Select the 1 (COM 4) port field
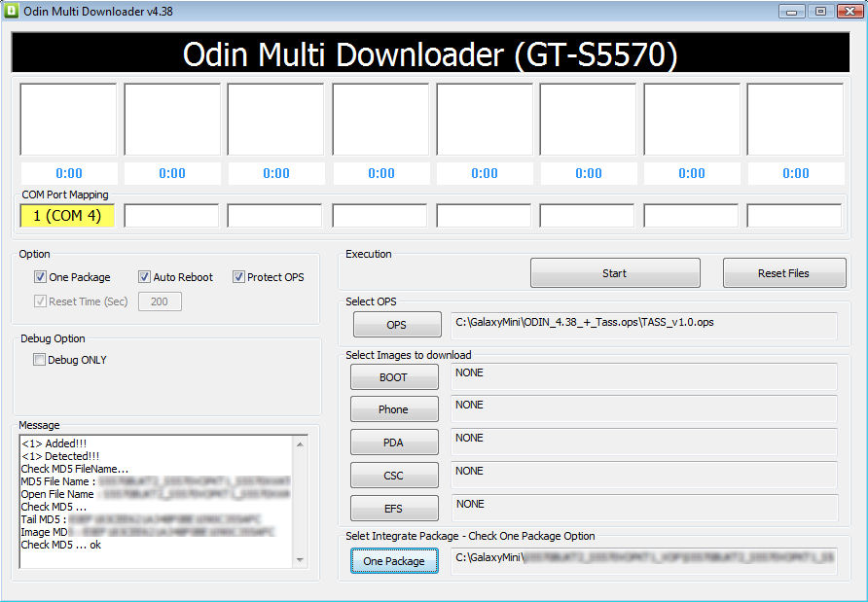 [x=67, y=216]
